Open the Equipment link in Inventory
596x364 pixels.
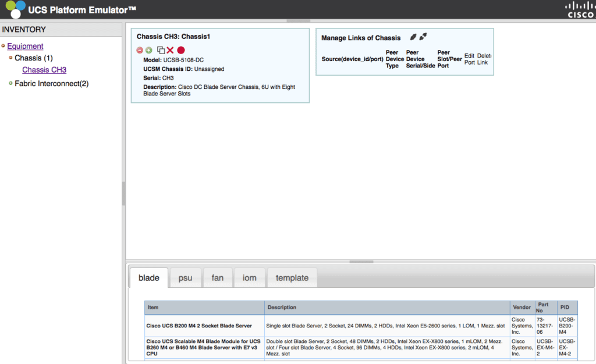(x=25, y=46)
